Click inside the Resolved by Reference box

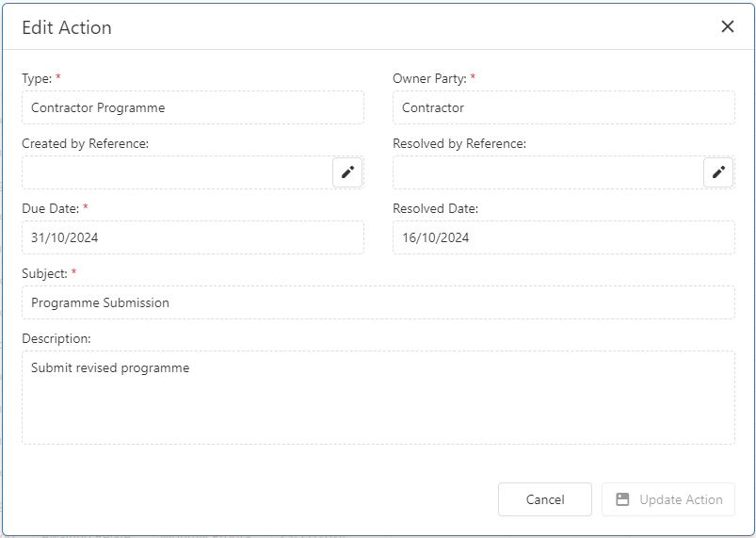tap(548, 172)
